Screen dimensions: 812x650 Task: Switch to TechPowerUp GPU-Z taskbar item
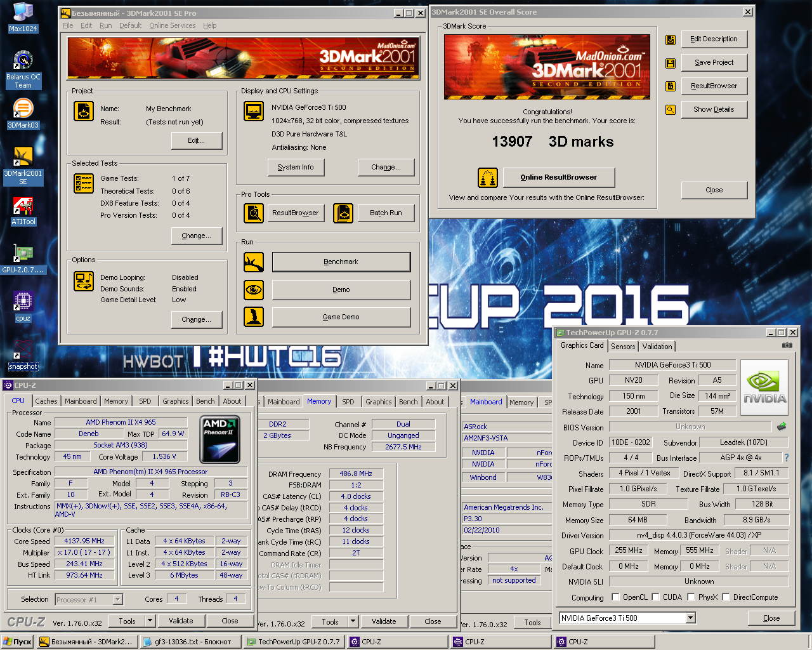click(294, 642)
